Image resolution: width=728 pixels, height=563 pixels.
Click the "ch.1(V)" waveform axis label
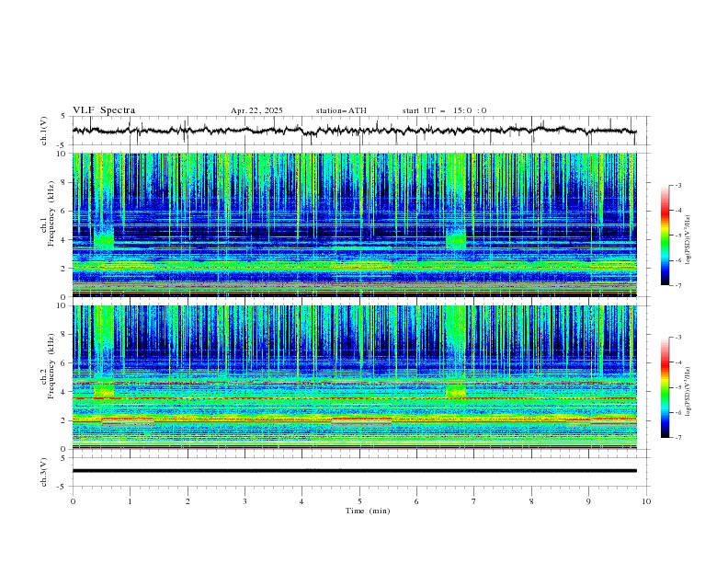(44, 131)
